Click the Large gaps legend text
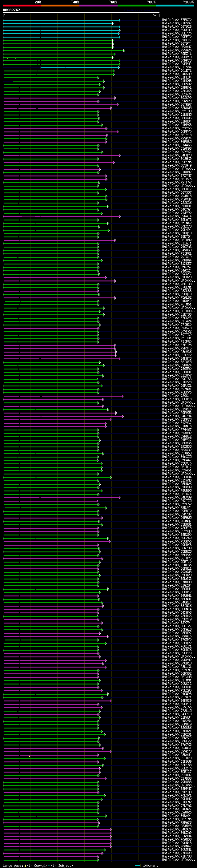Image resolution: width=197 pixels, height=868 pixels. (38, 866)
